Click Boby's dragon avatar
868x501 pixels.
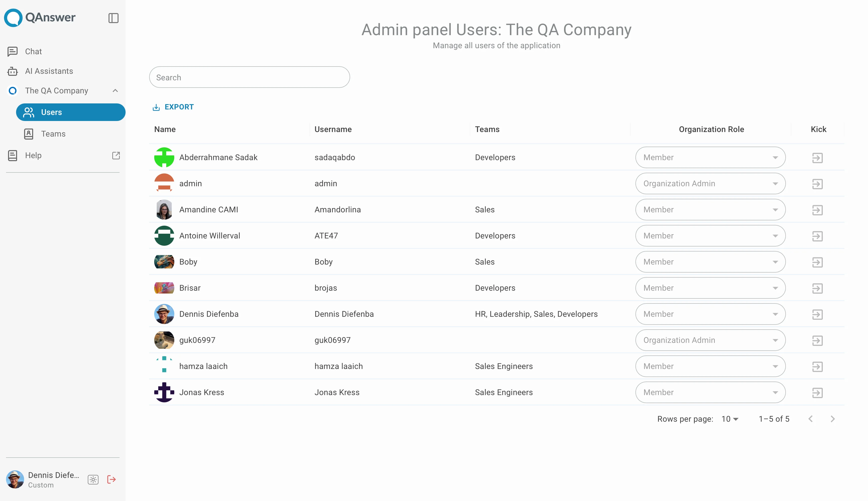(x=164, y=262)
